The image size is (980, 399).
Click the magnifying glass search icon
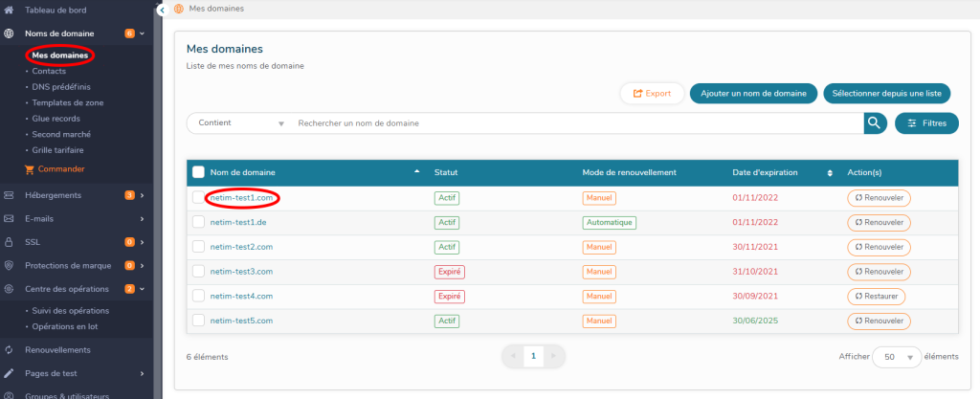pos(874,122)
